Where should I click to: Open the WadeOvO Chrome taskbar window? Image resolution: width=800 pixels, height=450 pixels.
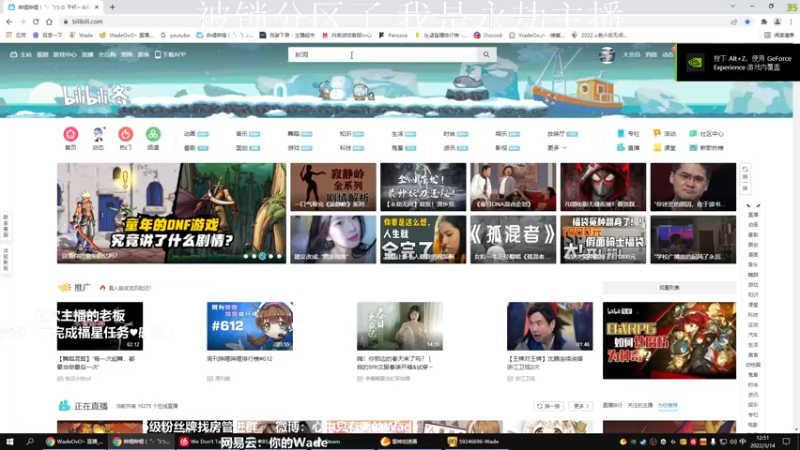click(74, 442)
